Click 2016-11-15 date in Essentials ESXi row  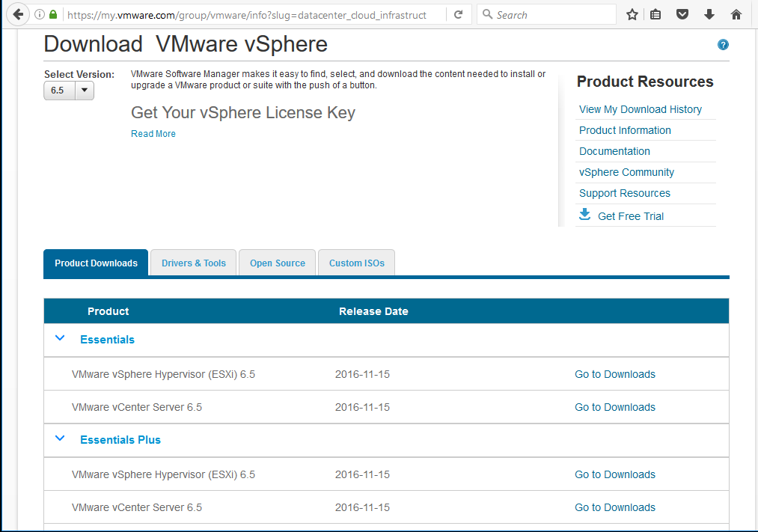click(363, 374)
